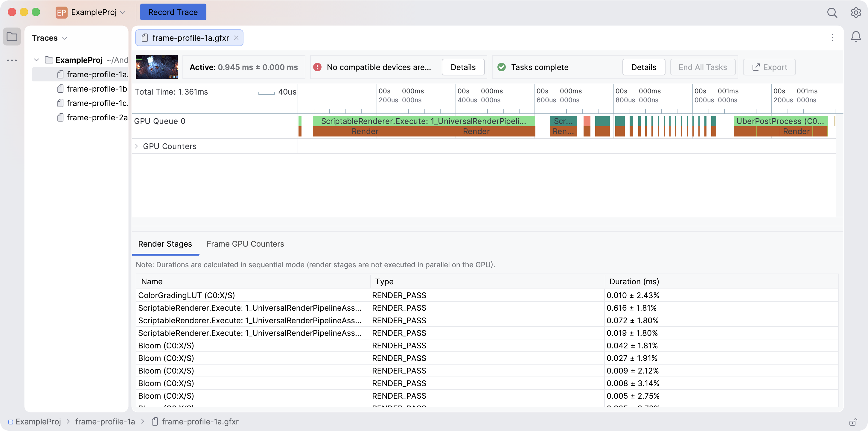Open the search magnifier icon
This screenshot has width=868, height=431.
[x=832, y=13]
